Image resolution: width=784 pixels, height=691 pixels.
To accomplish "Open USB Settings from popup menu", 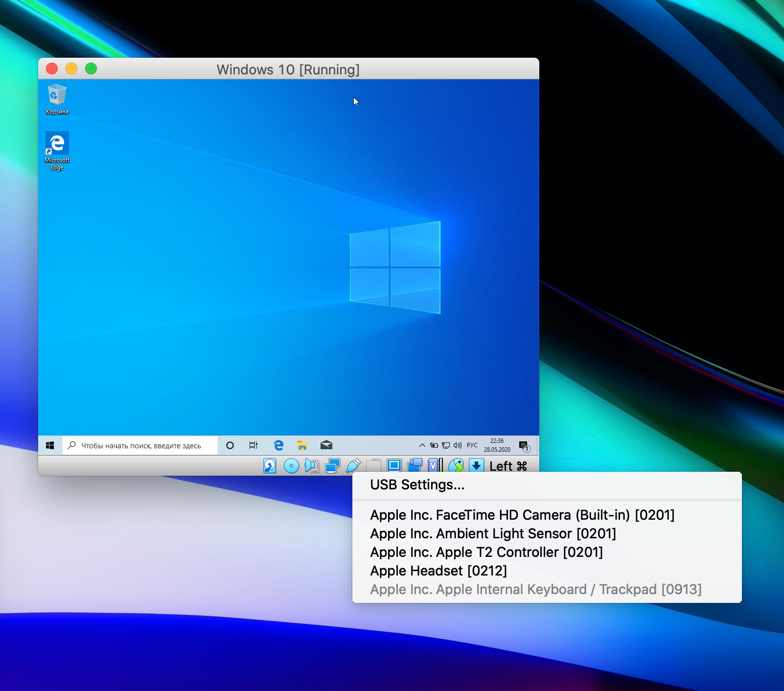I will coord(417,485).
